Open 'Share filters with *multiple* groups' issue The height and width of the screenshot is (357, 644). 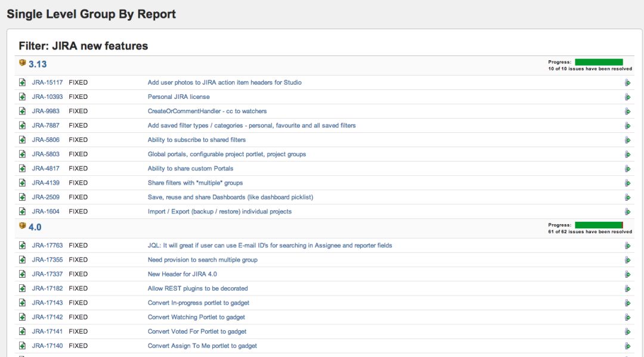[195, 183]
